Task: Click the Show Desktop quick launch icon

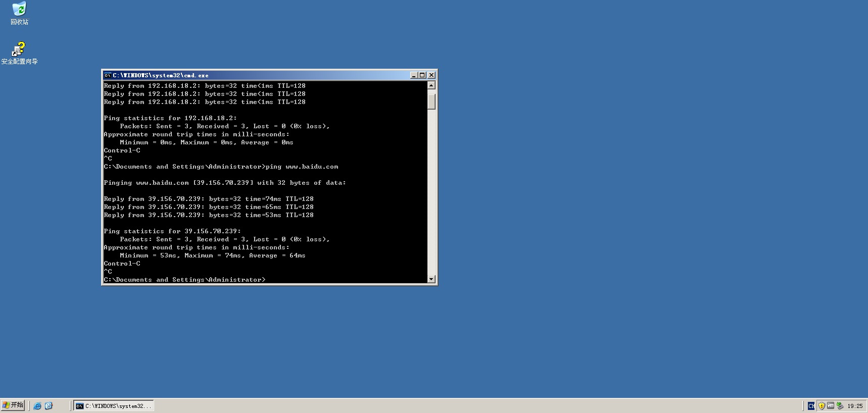Action: pos(49,406)
